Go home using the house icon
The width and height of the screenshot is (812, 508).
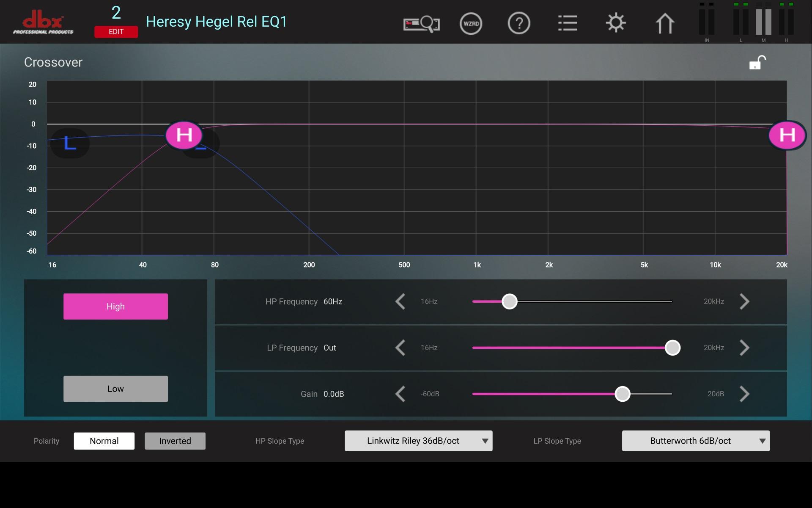(x=664, y=23)
